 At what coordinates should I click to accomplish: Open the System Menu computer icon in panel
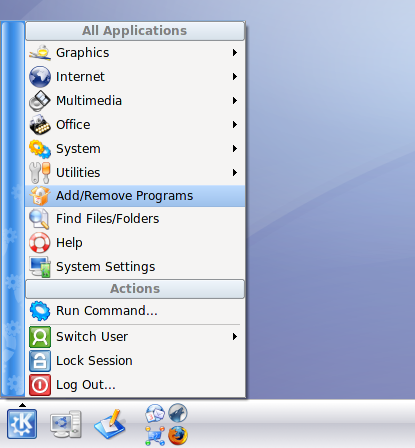(66, 424)
